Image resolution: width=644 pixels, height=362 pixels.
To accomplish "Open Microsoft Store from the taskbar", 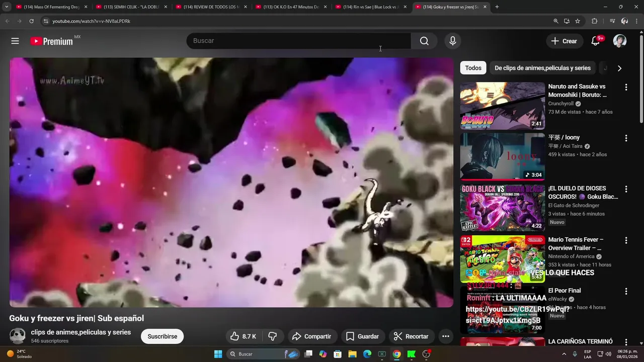I will coord(338,354).
